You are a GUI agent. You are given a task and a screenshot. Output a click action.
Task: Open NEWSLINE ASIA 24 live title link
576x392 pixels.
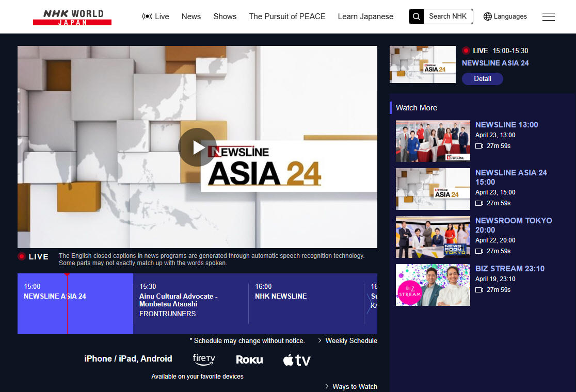[x=495, y=63]
